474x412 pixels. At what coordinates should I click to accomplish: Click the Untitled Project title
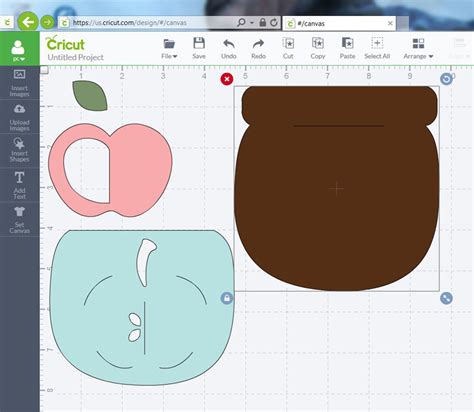click(76, 57)
